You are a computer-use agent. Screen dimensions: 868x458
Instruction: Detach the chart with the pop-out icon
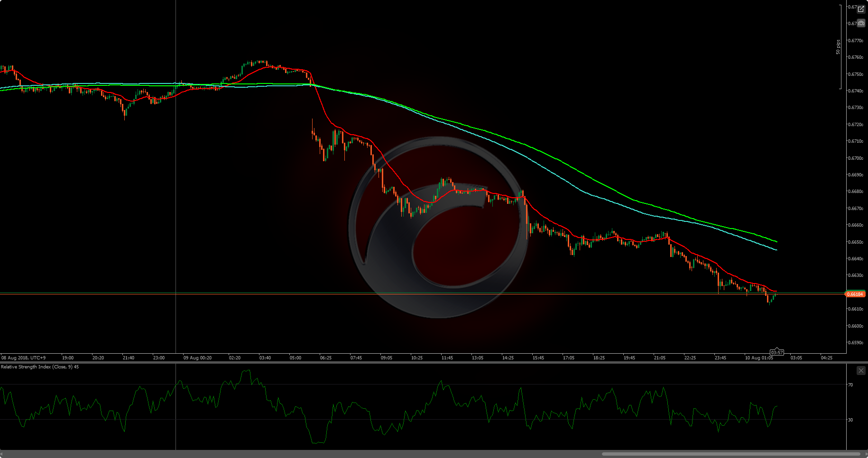coord(861,9)
